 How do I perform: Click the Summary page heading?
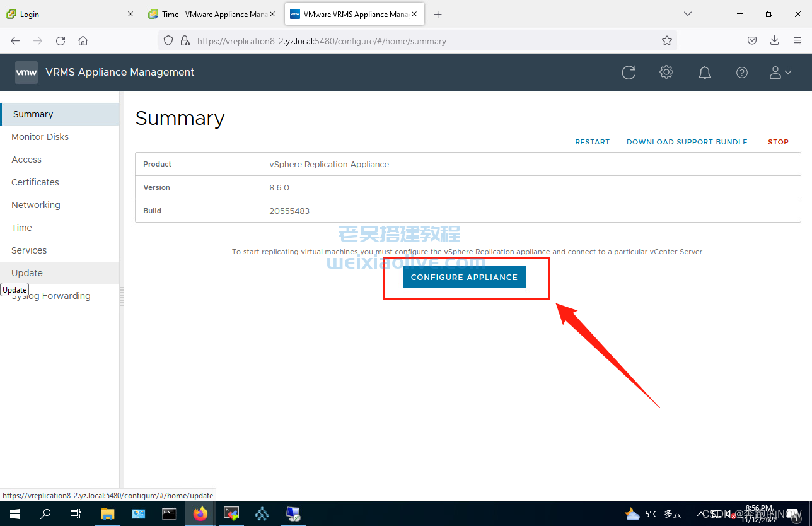click(180, 119)
